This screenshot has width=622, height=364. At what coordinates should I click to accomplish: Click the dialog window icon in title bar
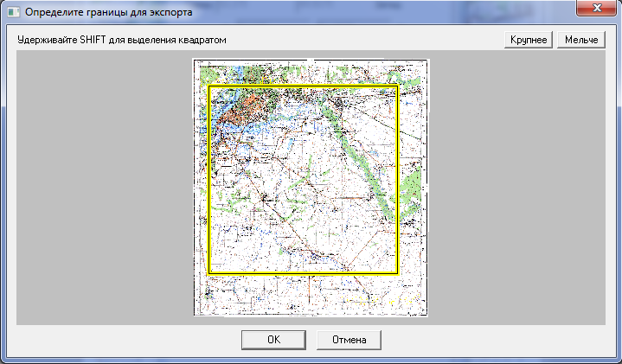point(12,12)
